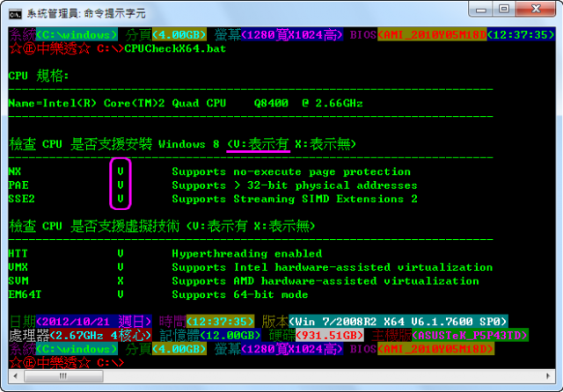Click the HTT row label
The height and width of the screenshot is (392, 563).
[x=18, y=253]
